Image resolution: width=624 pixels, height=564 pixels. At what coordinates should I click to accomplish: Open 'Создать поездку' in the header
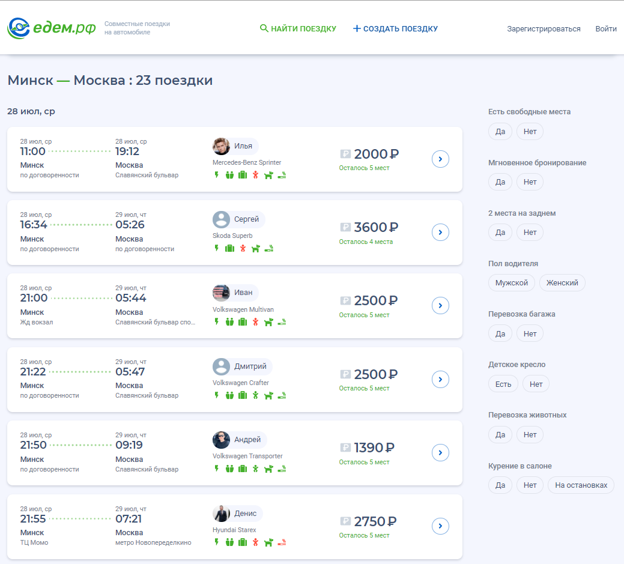(395, 29)
